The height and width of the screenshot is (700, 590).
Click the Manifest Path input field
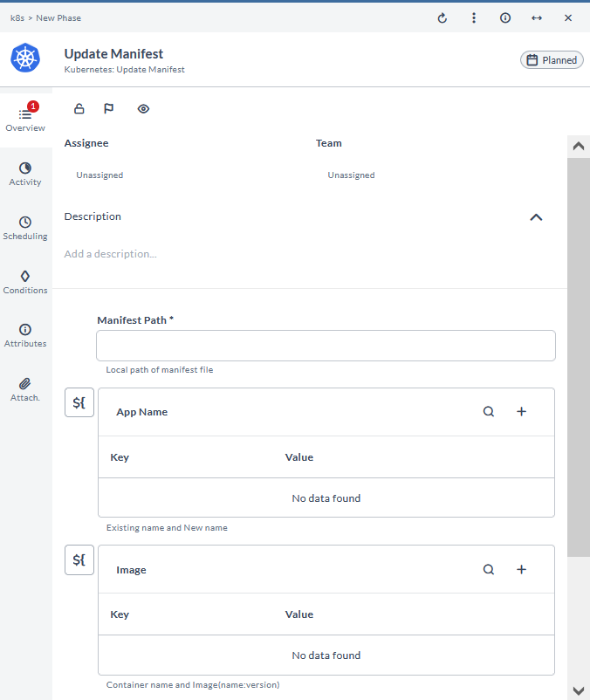(326, 346)
